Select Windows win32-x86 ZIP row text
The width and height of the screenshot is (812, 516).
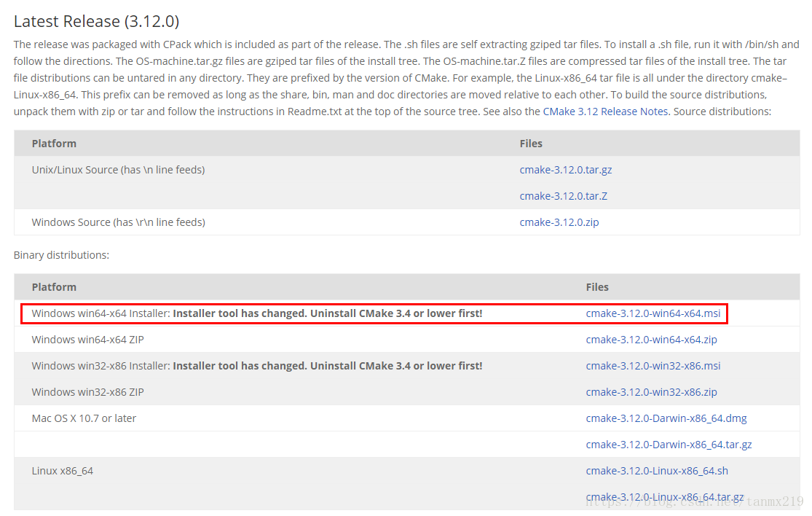(87, 392)
